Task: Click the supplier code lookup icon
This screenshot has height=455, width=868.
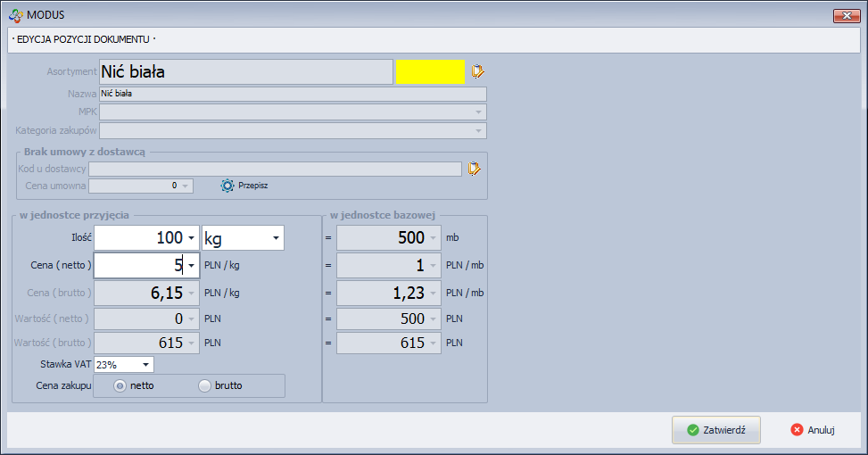Action: (474, 168)
